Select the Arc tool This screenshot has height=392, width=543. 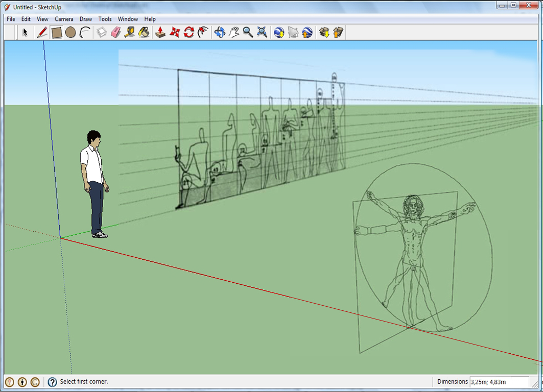point(85,33)
